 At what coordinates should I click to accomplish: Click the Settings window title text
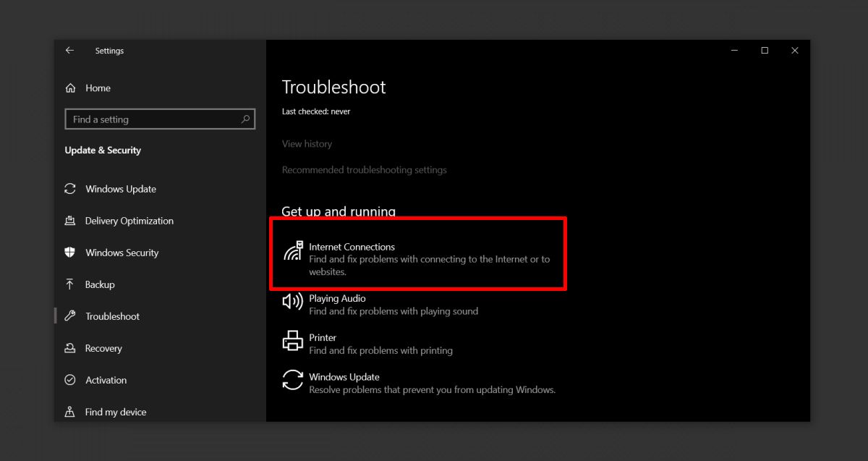click(109, 51)
